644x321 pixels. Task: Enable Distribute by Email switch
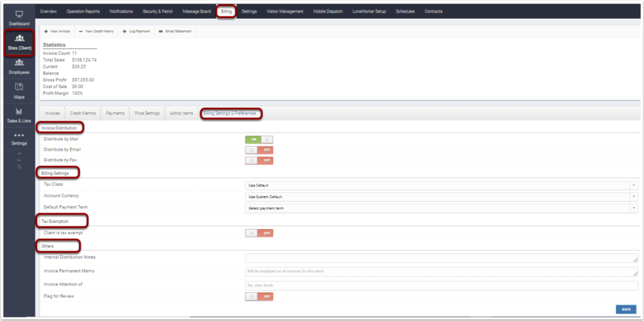[x=259, y=150]
